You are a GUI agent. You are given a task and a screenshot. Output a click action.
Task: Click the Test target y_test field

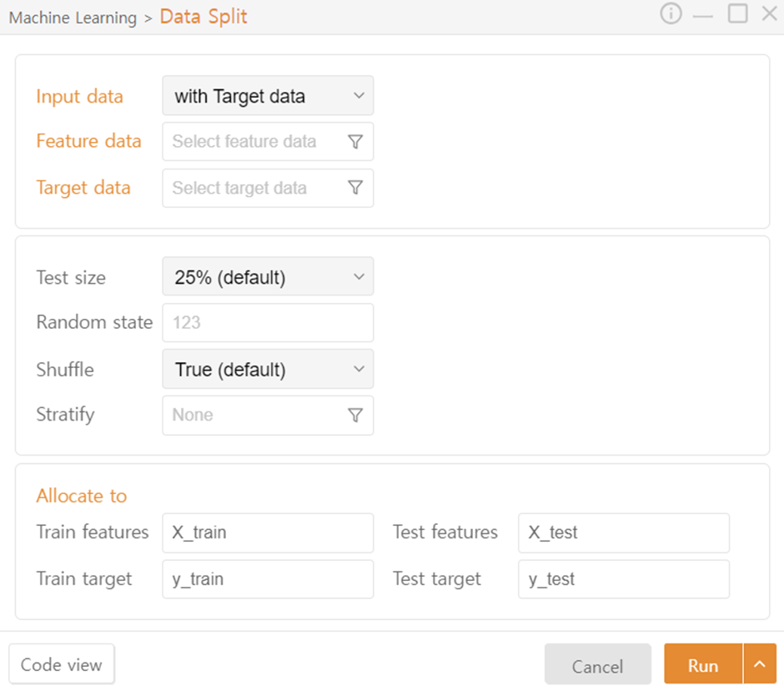pos(623,579)
